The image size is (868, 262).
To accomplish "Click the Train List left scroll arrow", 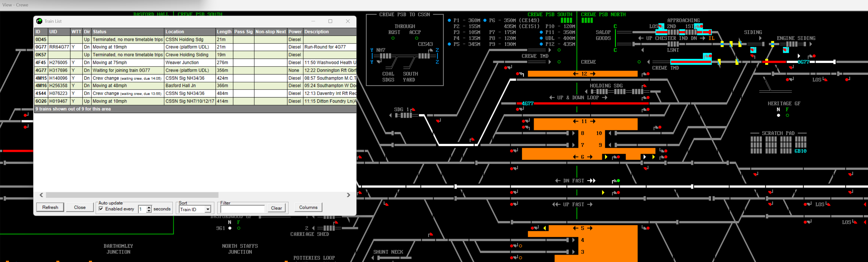I will click(x=41, y=195).
